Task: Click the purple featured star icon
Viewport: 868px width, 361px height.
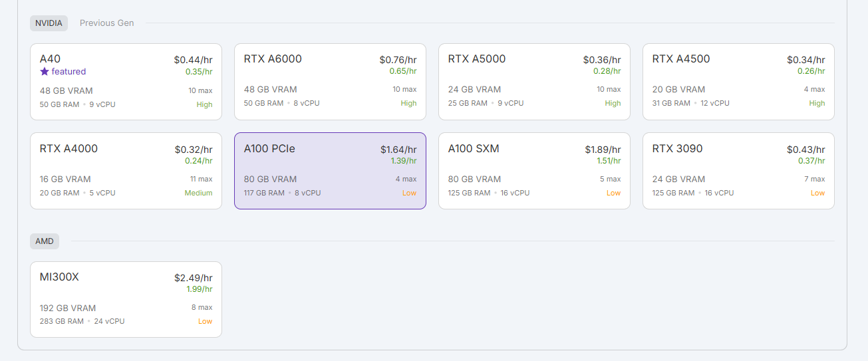Action: 45,72
